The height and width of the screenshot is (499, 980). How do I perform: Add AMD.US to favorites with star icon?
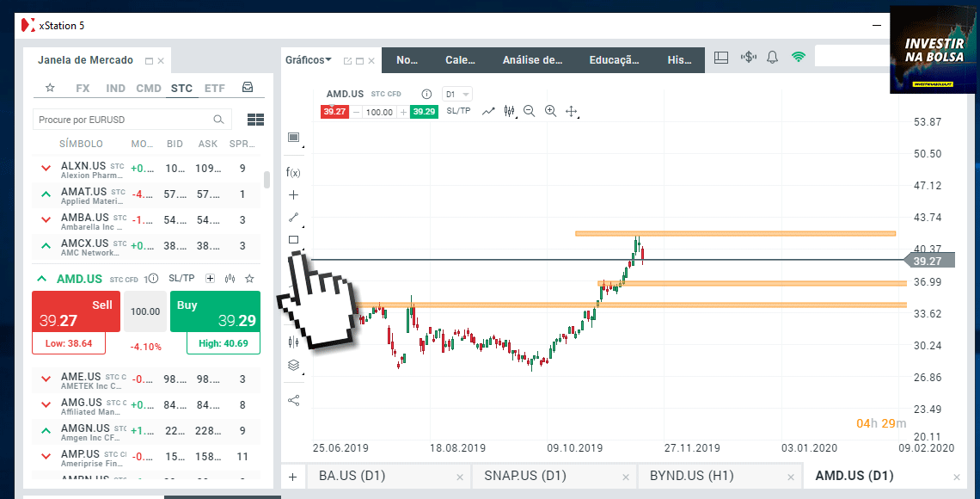coord(249,278)
